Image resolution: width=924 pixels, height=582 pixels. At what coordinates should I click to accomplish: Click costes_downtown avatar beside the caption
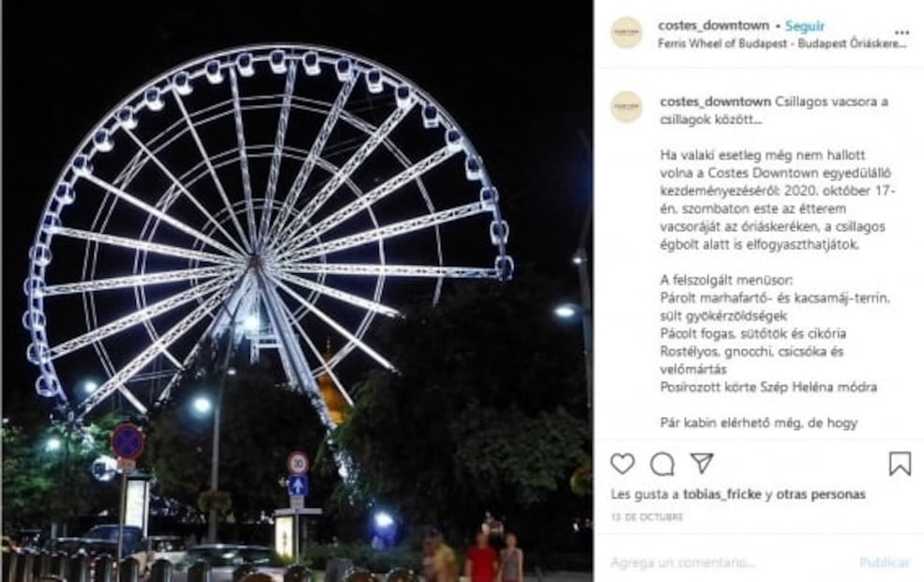point(627,107)
